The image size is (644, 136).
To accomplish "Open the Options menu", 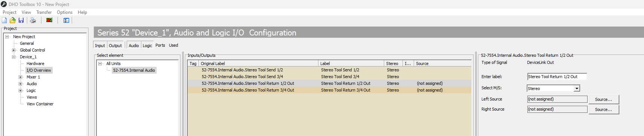I will 65,12.
